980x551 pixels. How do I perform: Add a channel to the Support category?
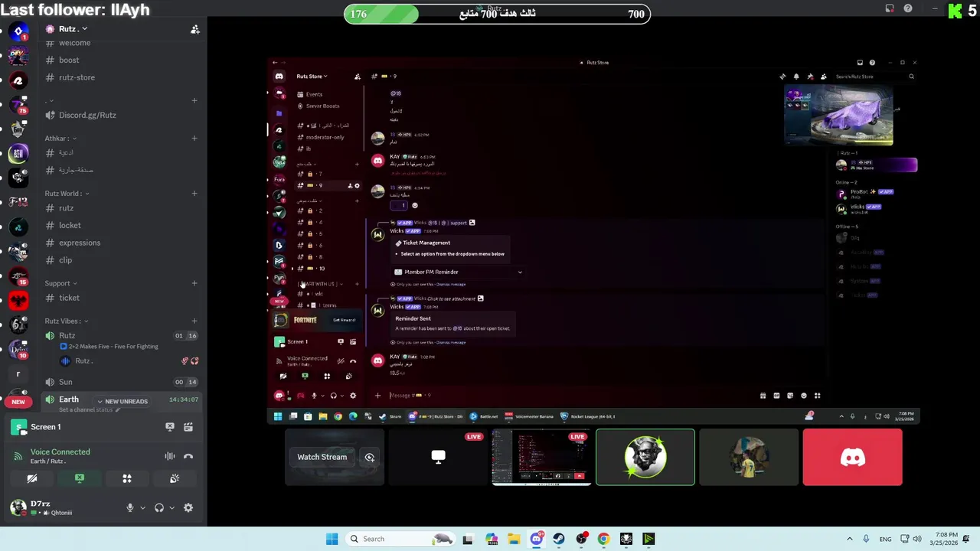pos(194,283)
